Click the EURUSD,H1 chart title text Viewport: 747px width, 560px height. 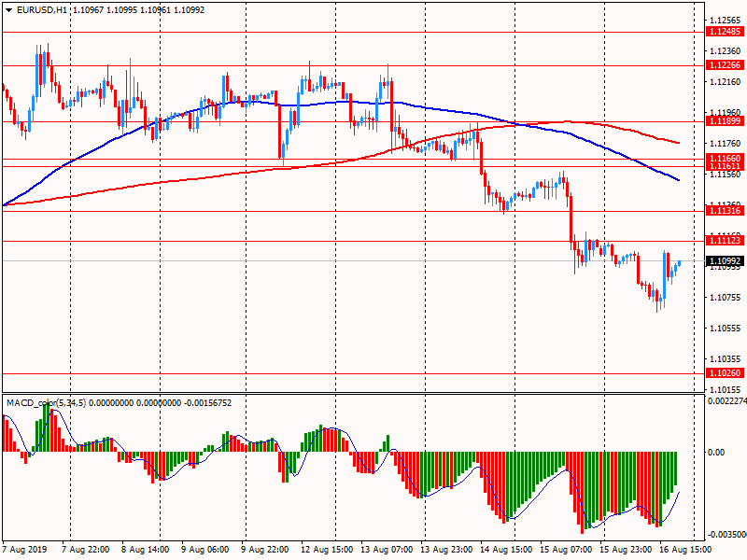(42, 10)
